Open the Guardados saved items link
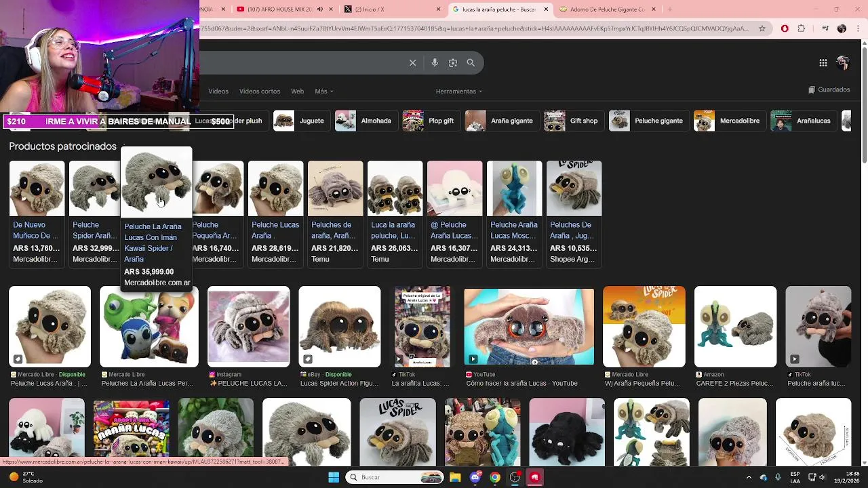The width and height of the screenshot is (868, 488). (x=829, y=89)
